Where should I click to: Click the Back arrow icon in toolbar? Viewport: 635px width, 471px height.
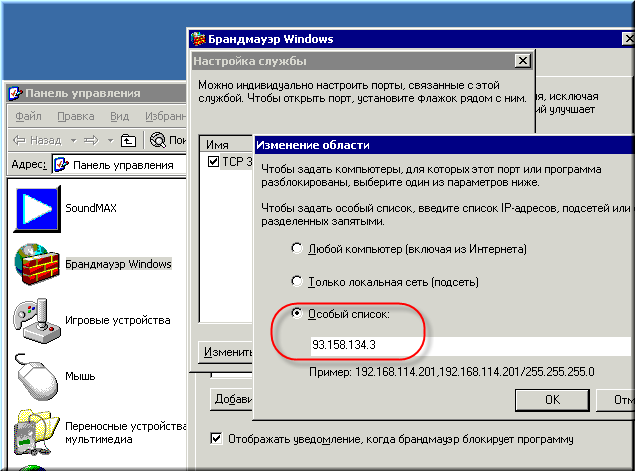pos(19,141)
